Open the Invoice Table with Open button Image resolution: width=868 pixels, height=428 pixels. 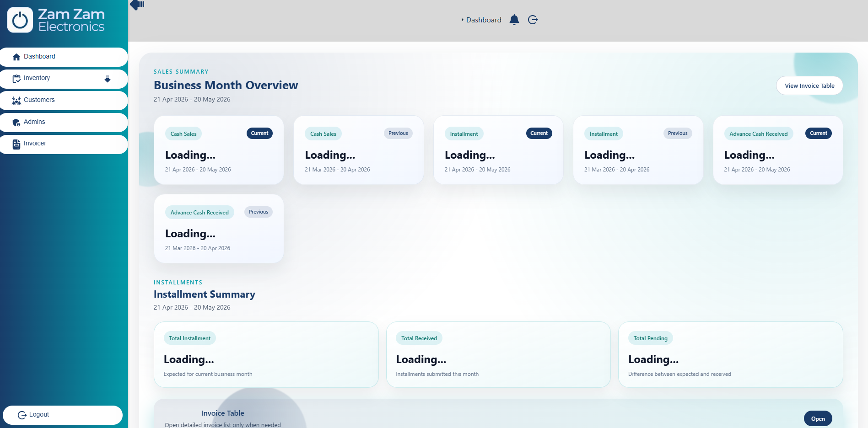(x=818, y=418)
